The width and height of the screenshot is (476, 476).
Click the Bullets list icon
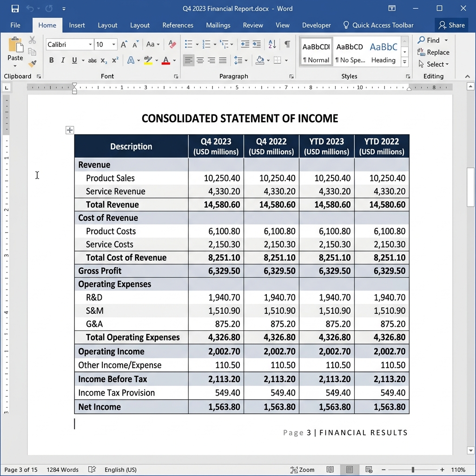point(188,44)
